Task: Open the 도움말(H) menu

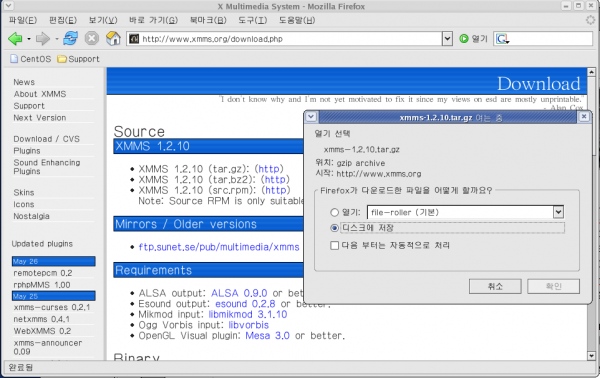Action: [x=297, y=20]
